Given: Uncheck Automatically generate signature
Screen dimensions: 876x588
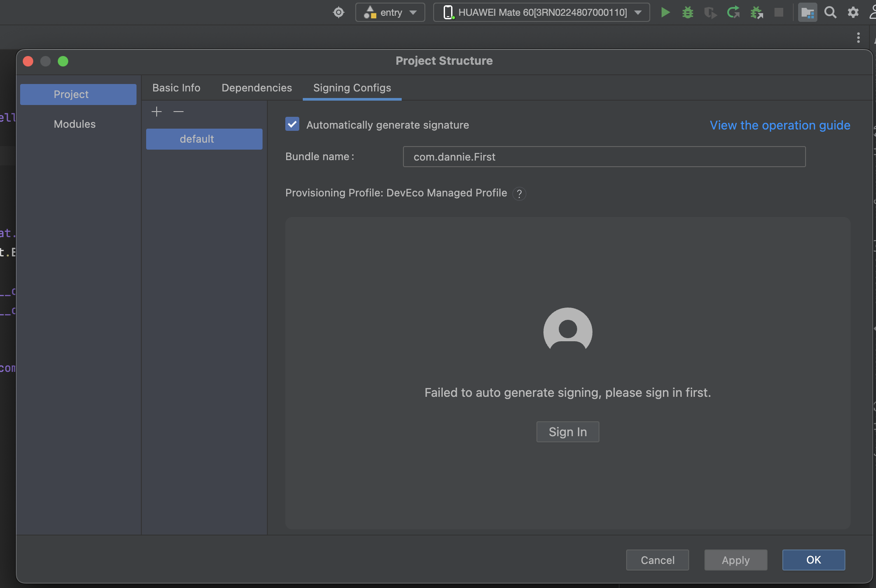Looking at the screenshot, I should tap(292, 124).
